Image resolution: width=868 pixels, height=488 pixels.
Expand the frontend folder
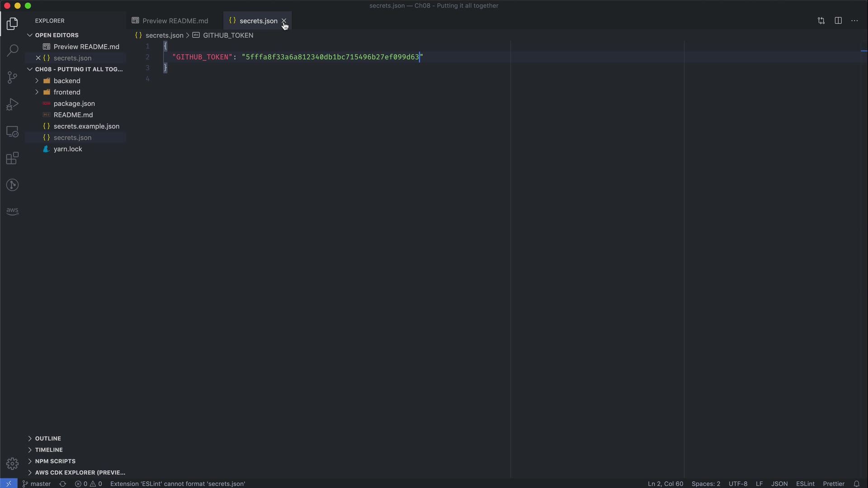tap(66, 92)
